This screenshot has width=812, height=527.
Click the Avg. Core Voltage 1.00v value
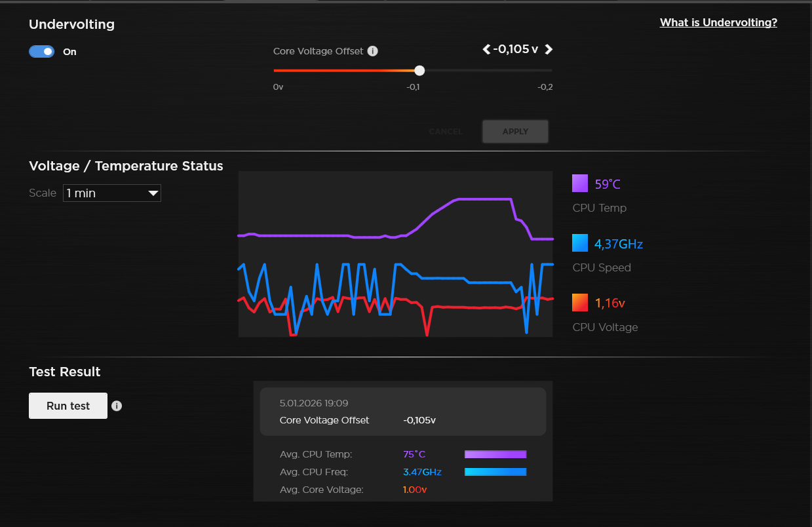coord(416,490)
